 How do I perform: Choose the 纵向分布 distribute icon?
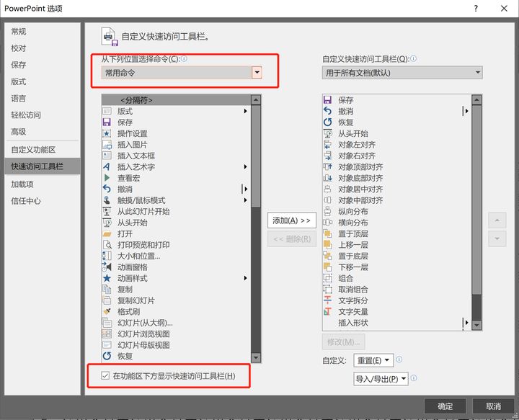(x=327, y=212)
